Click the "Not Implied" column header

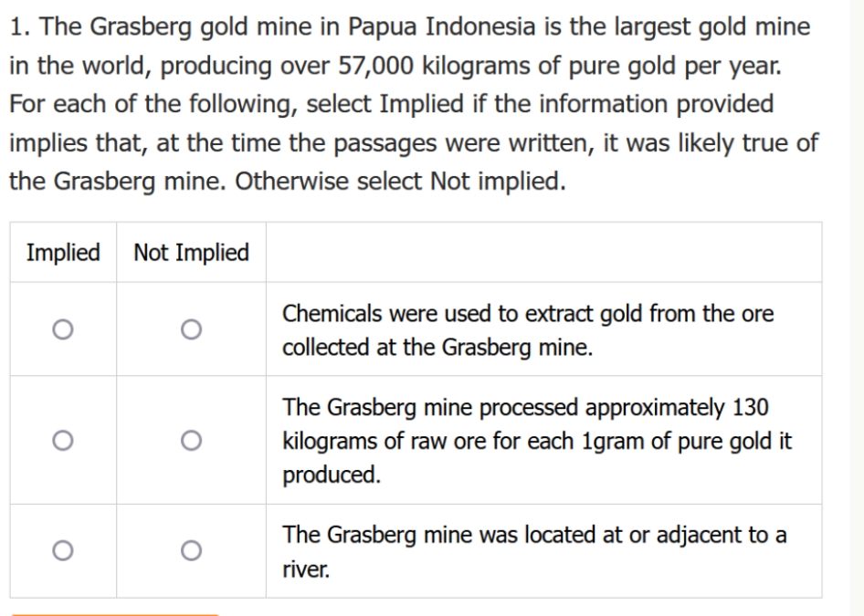tap(191, 253)
